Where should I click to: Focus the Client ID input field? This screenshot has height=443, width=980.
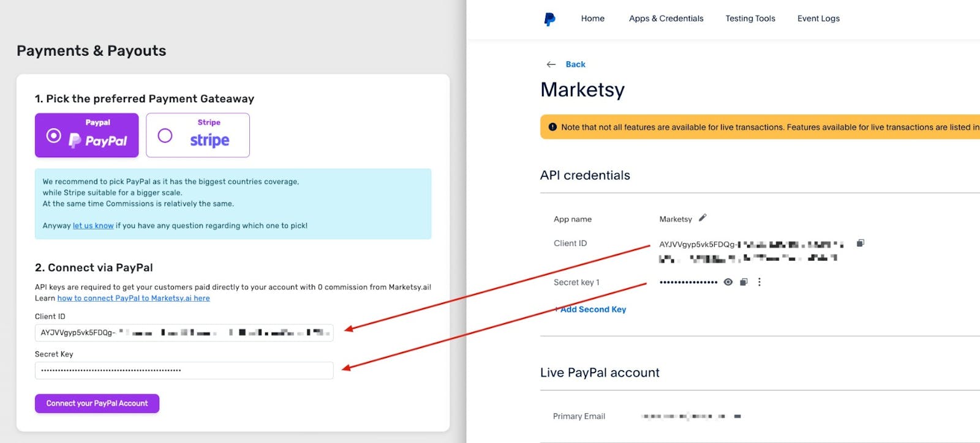[x=184, y=333]
